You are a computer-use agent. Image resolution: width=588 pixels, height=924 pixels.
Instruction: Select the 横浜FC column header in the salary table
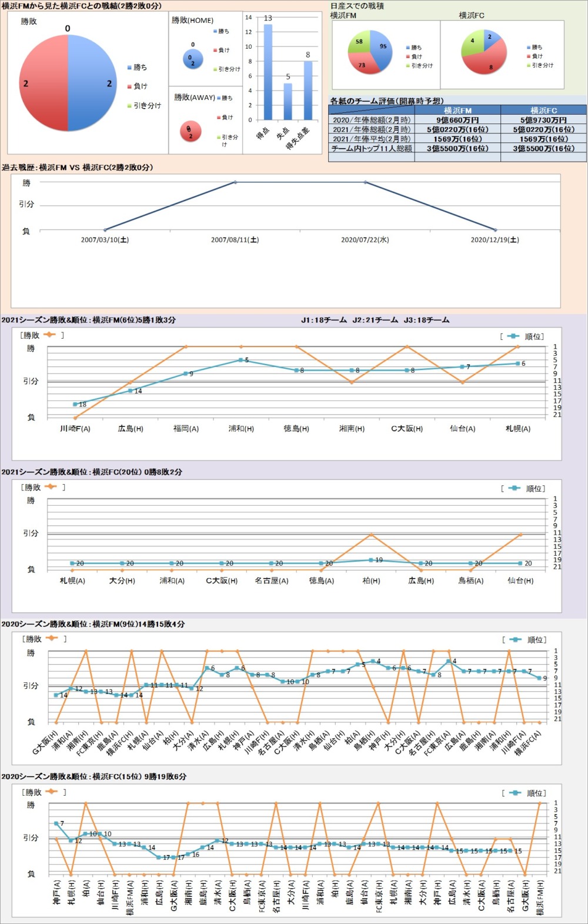coord(543,110)
